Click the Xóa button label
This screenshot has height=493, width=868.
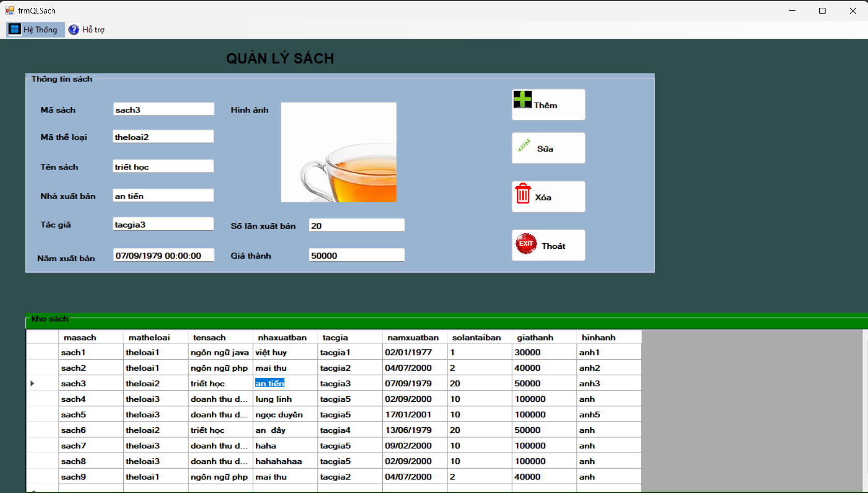[x=543, y=198]
